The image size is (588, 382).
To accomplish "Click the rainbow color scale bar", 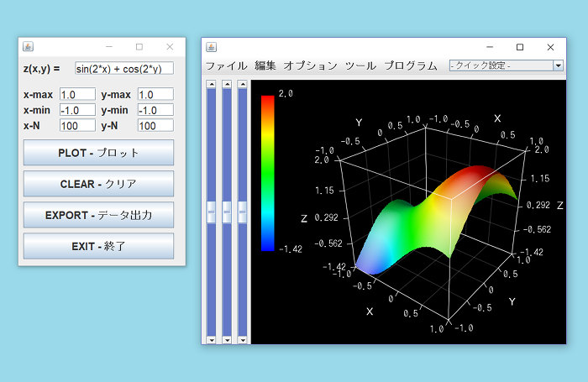I will [x=267, y=173].
